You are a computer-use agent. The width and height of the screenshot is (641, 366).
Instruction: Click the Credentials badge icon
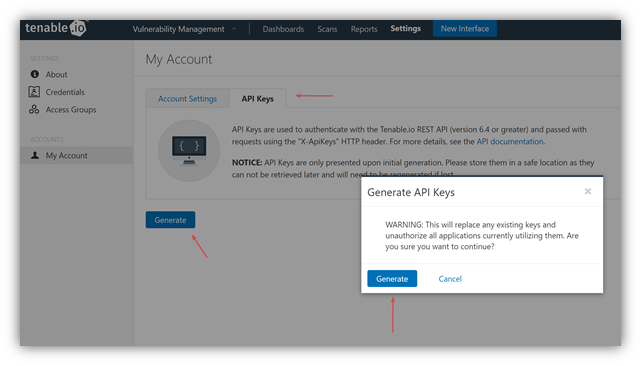(34, 92)
